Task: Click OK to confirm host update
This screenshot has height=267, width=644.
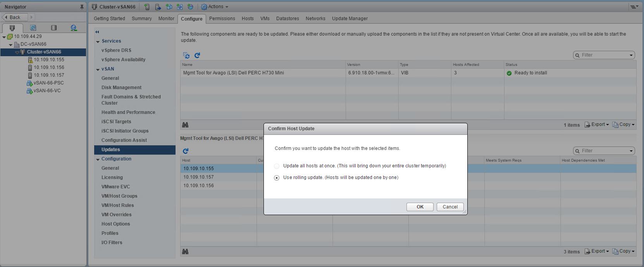Action: coord(420,207)
